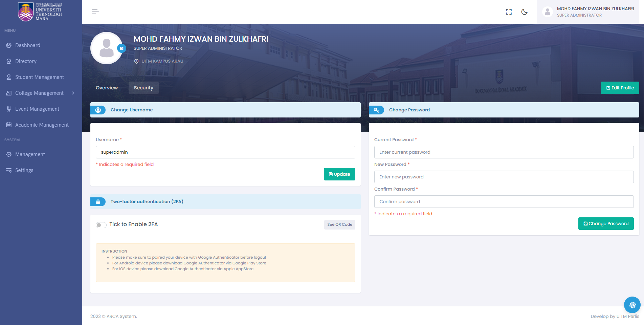Screen dimensions: 644x325
Task: Click the lock icon for Two-factor authentication
Action: coord(98,202)
